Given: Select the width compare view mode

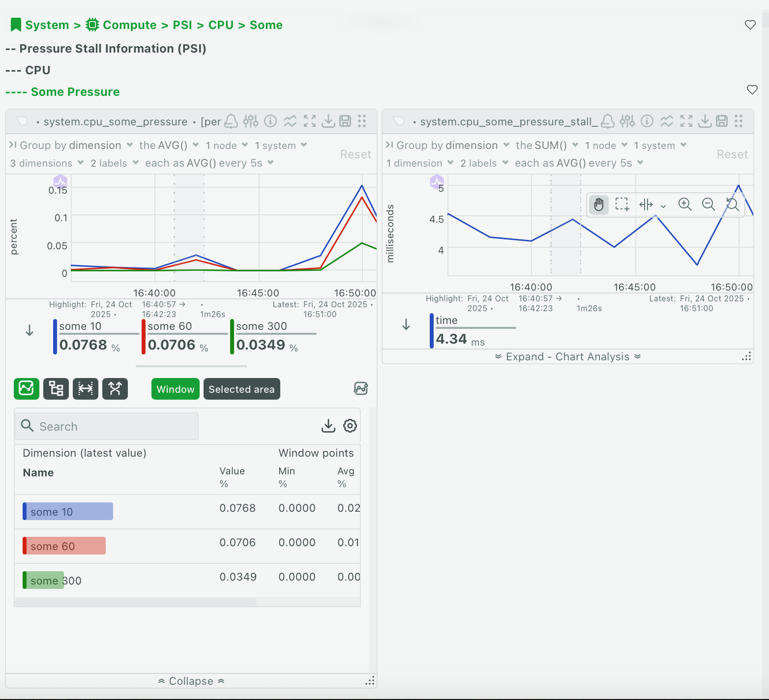Looking at the screenshot, I should (x=86, y=389).
